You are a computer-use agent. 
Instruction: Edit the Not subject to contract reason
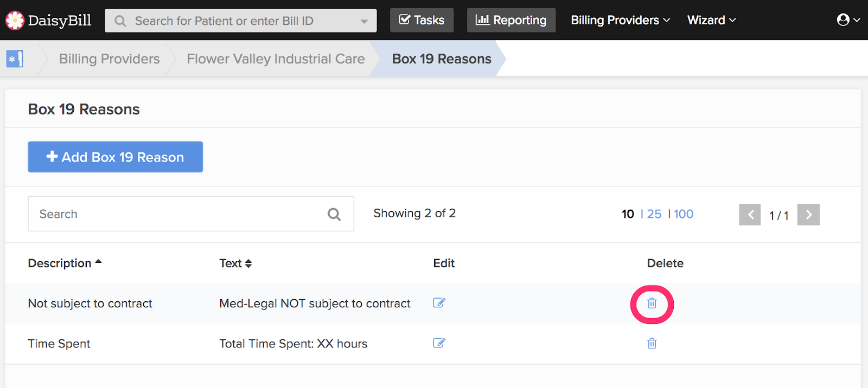[439, 303]
